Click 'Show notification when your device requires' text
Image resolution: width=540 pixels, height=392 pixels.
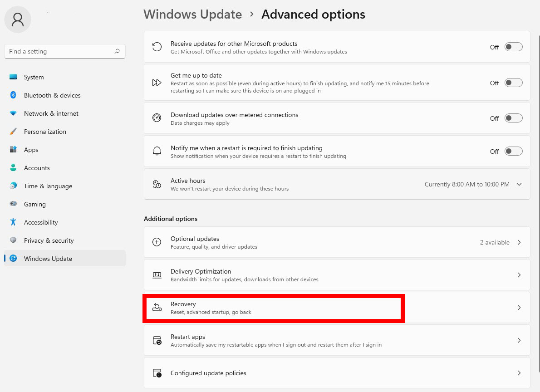[x=258, y=156]
